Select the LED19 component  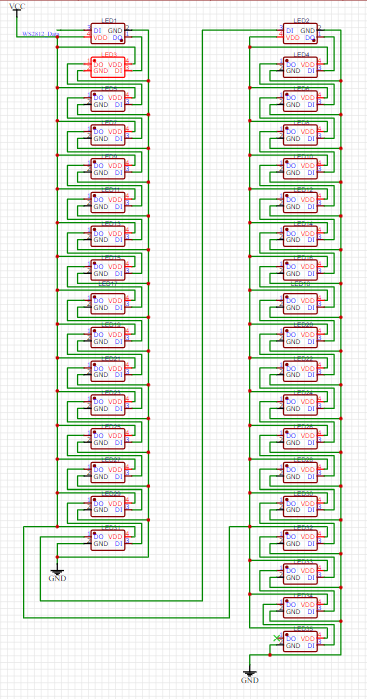108,338
